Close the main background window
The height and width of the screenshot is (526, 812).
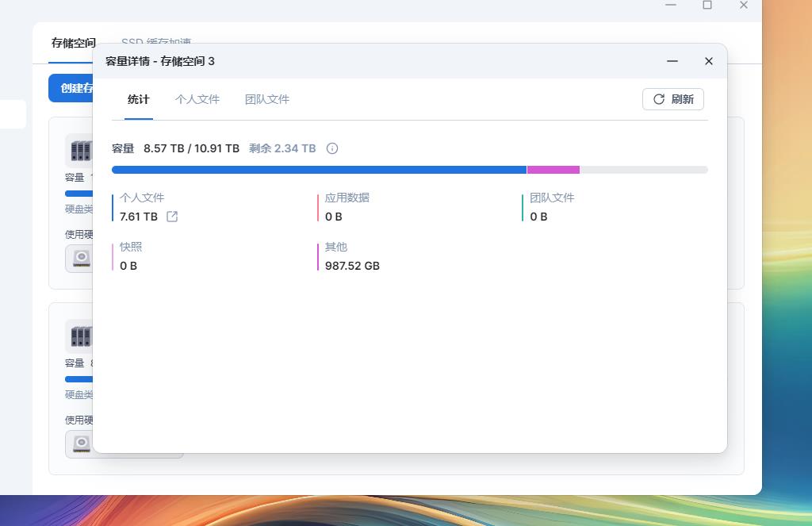point(744,6)
